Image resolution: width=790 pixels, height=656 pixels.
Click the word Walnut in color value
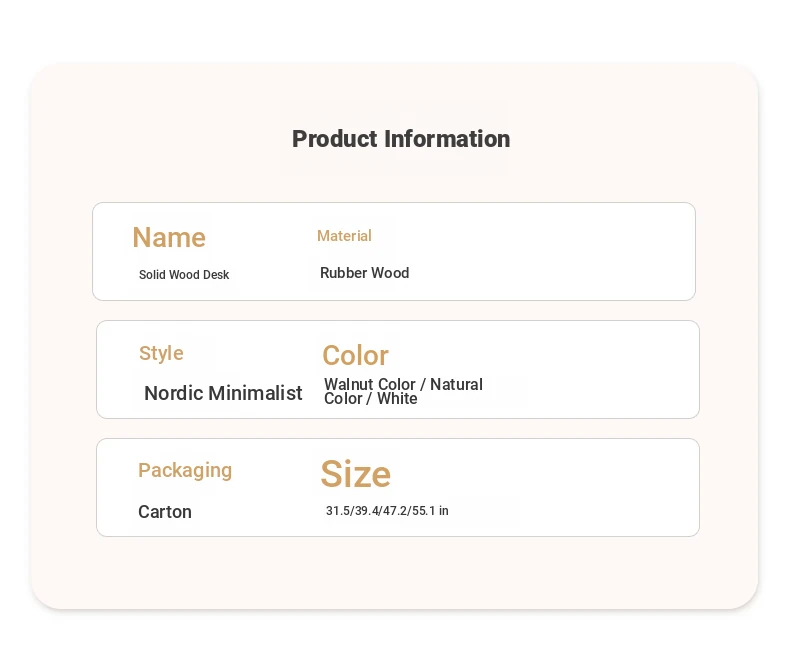(344, 384)
